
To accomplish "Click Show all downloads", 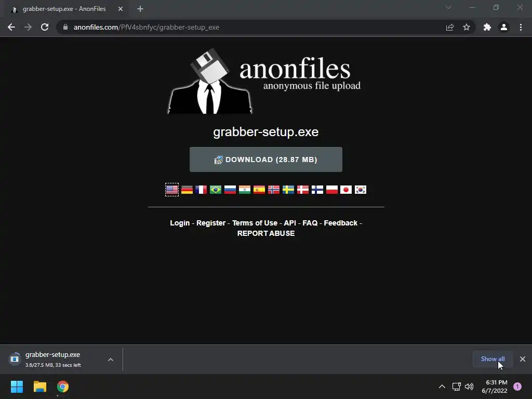I will pos(493,359).
